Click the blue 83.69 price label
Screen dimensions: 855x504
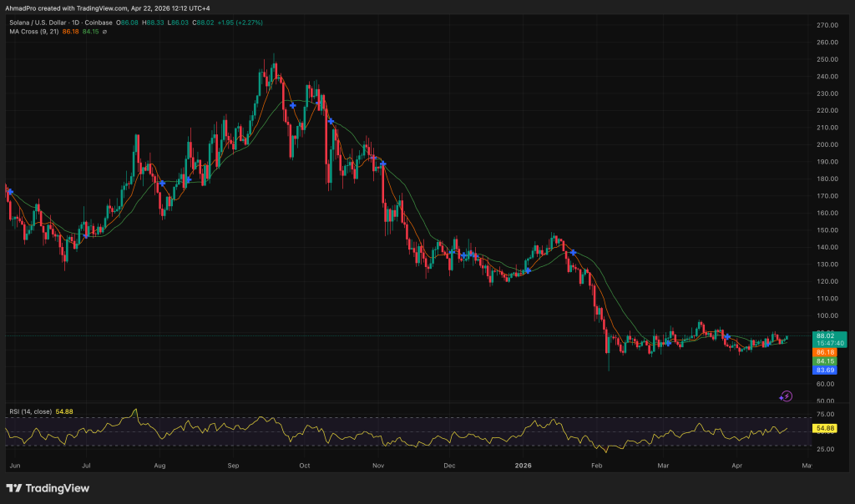pyautogui.click(x=825, y=370)
